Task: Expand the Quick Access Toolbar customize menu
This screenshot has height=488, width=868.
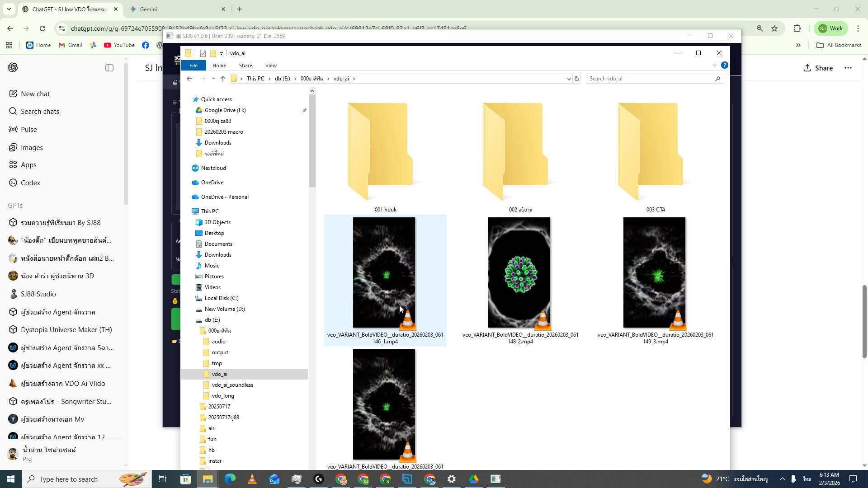Action: point(221,53)
